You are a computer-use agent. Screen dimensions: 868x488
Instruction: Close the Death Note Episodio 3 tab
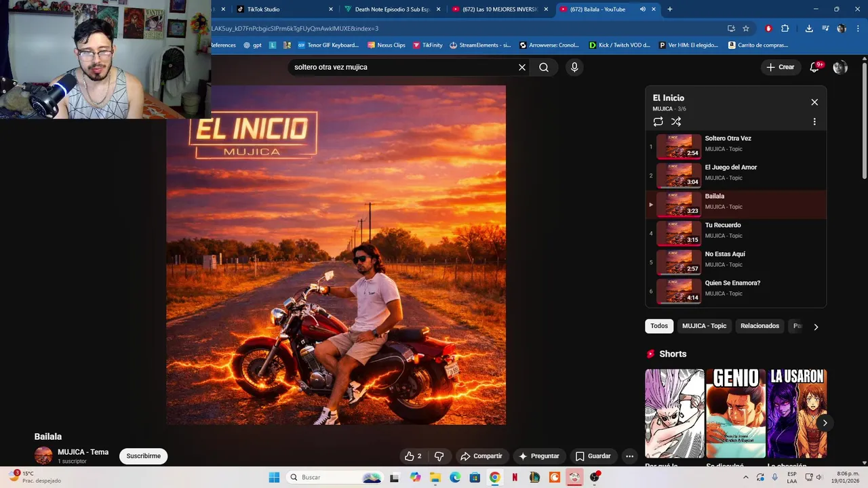click(x=439, y=9)
